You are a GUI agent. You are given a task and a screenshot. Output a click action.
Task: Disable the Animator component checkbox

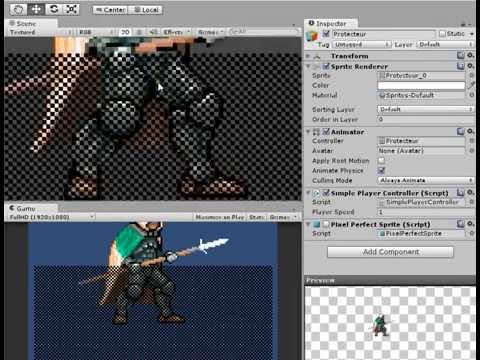point(326,132)
